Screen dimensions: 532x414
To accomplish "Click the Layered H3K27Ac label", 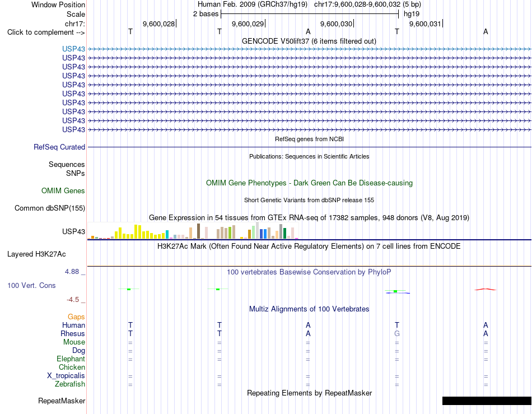I will [x=36, y=254].
